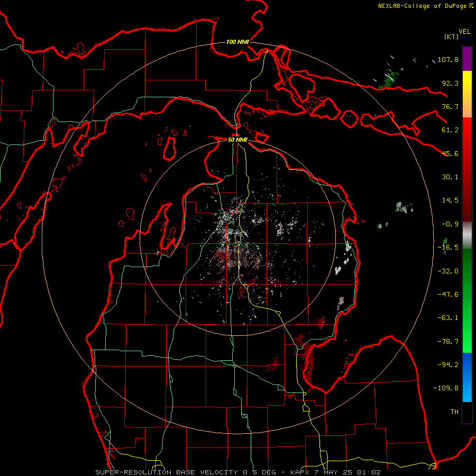Click the purple segment of velocity scale
This screenshot has width=476, height=476.
pos(467,59)
